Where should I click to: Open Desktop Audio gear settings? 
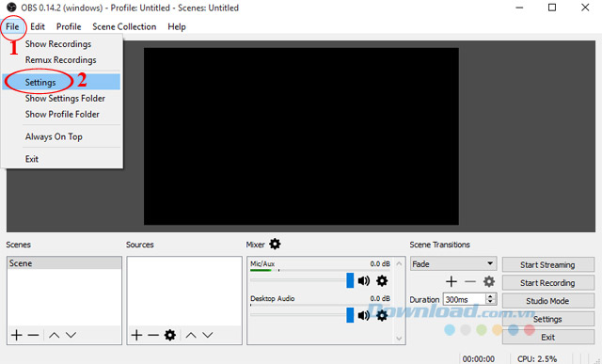[382, 316]
